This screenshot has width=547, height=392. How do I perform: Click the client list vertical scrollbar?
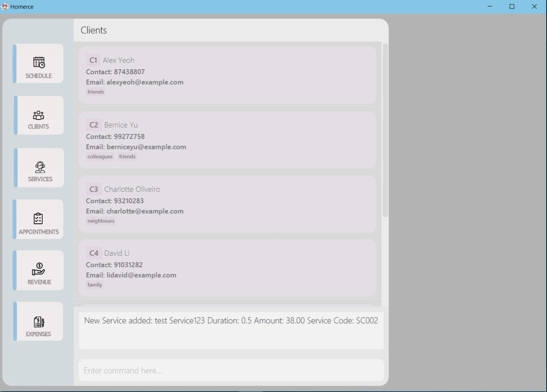(x=385, y=130)
